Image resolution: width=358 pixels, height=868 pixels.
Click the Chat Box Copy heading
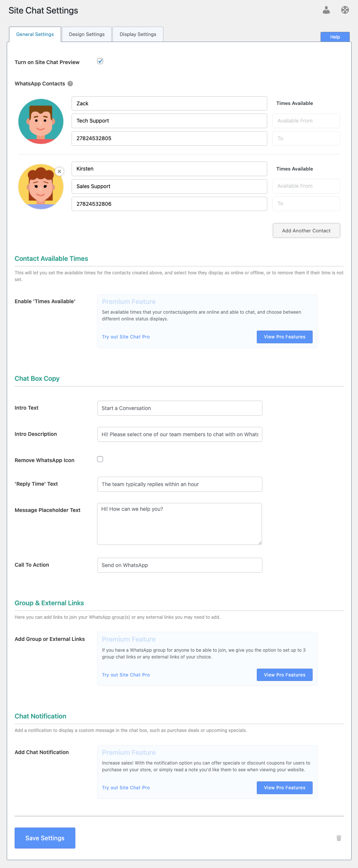click(37, 379)
